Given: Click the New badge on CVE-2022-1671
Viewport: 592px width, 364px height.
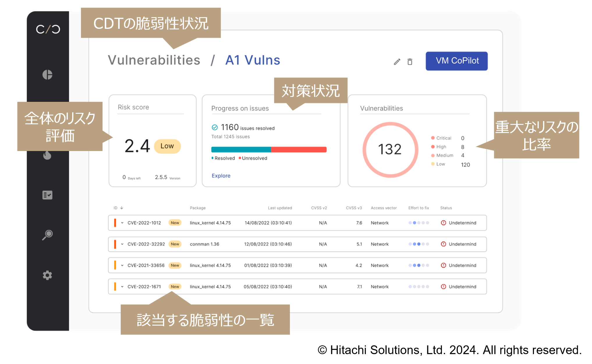Looking at the screenshot, I should click(175, 287).
